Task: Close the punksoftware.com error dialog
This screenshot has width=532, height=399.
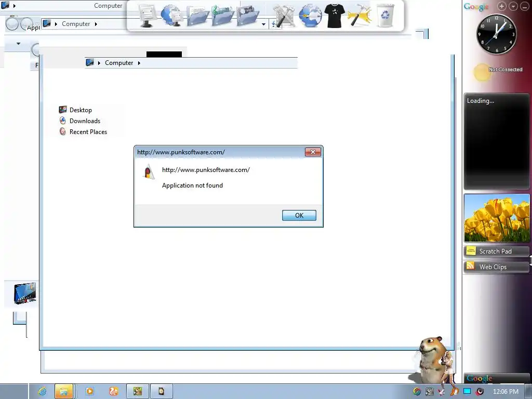Action: 313,152
